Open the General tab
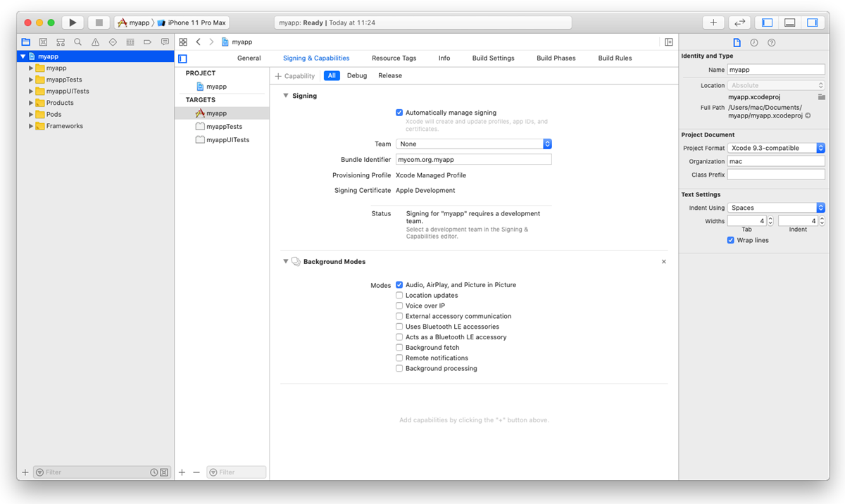 pos(249,58)
